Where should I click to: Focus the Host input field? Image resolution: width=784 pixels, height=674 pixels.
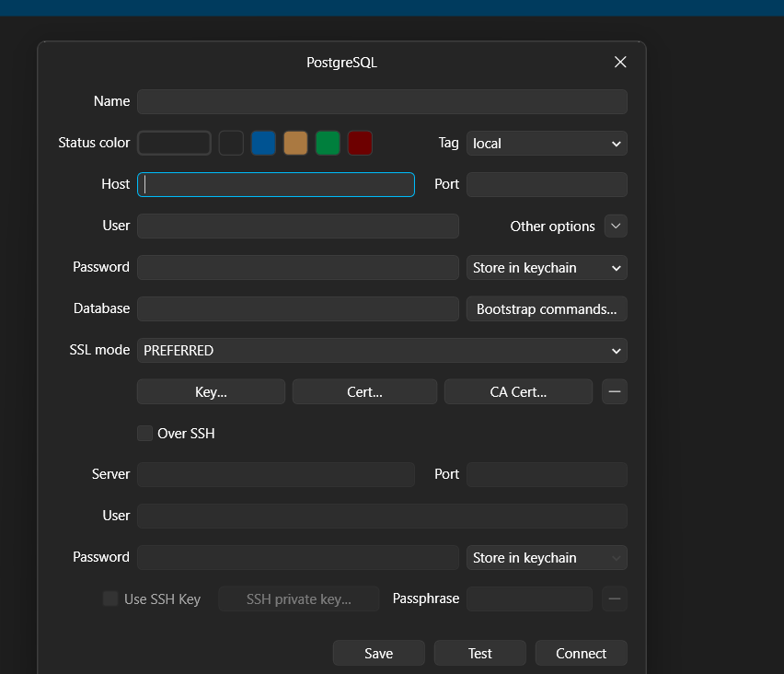pos(276,185)
